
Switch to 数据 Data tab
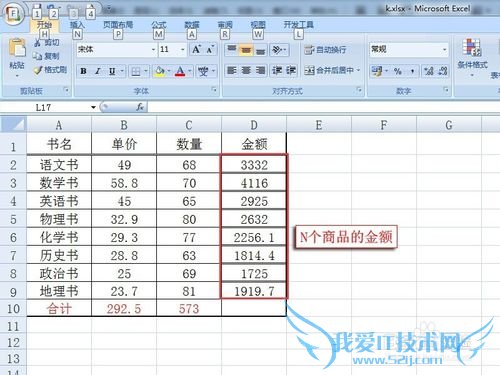[192, 24]
